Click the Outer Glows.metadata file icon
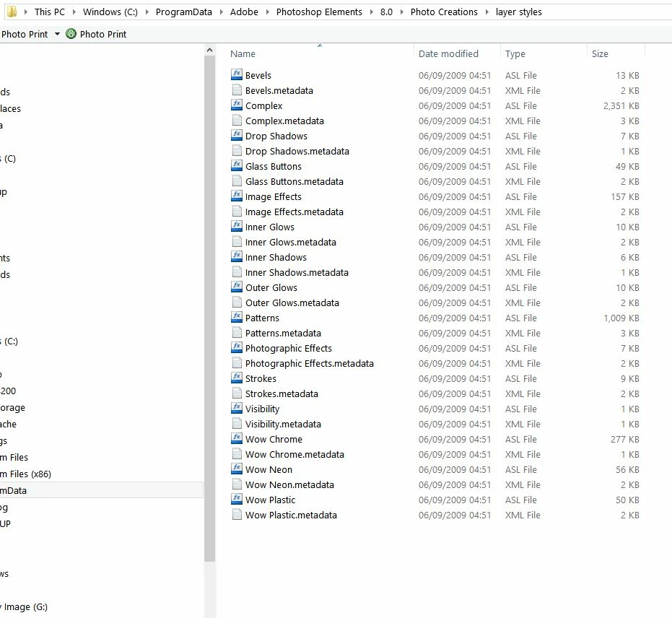The image size is (672, 618). [x=237, y=303]
